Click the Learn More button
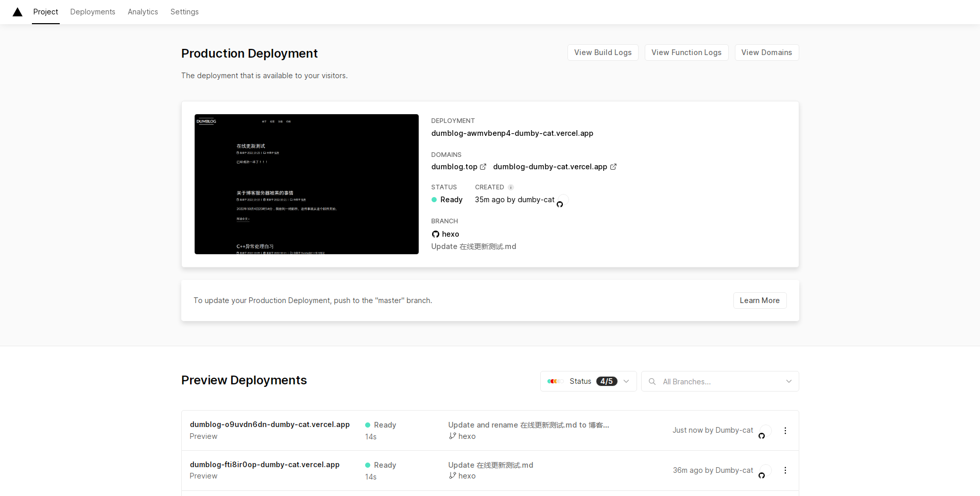The image size is (980, 496). tap(760, 300)
